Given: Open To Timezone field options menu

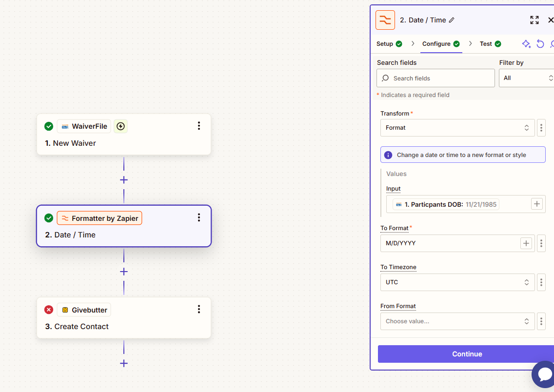Looking at the screenshot, I should pos(541,282).
